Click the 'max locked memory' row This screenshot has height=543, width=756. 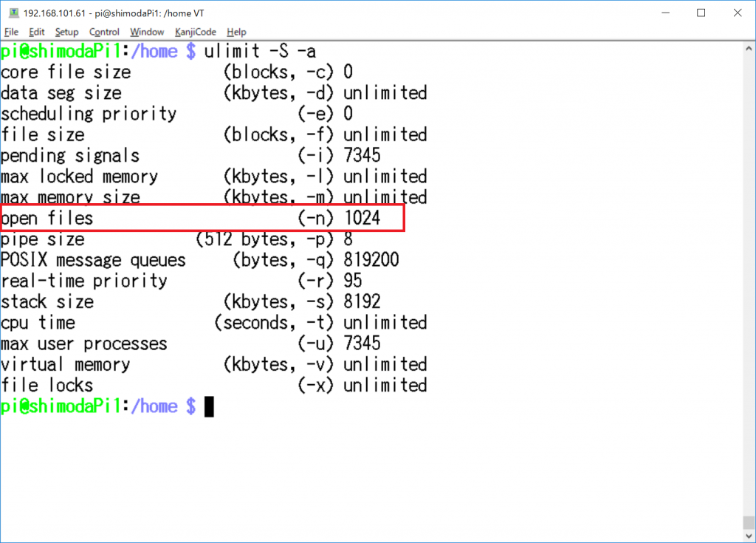point(214,177)
